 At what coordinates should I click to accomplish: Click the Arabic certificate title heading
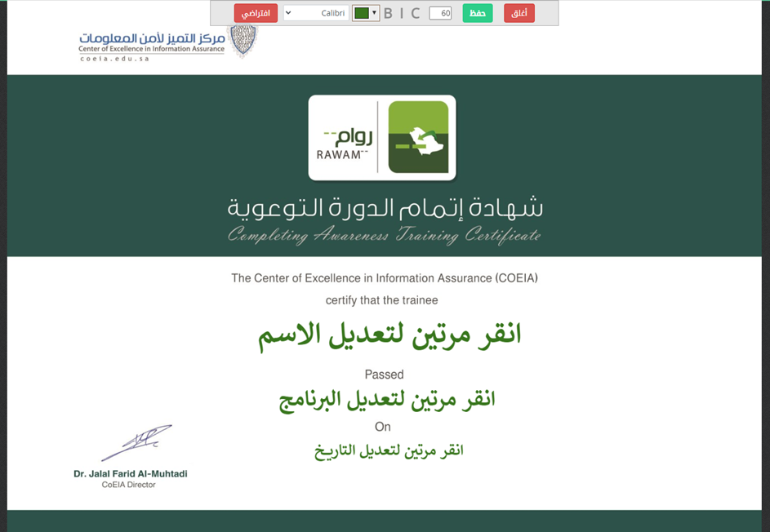coord(385,208)
